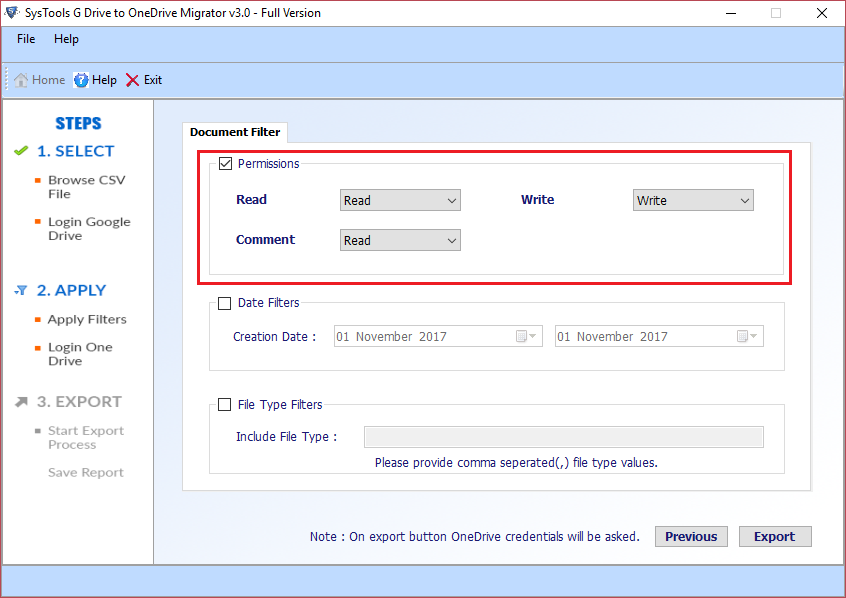Click the funnel icon beside 2. APPLY
846x598 pixels.
point(21,290)
